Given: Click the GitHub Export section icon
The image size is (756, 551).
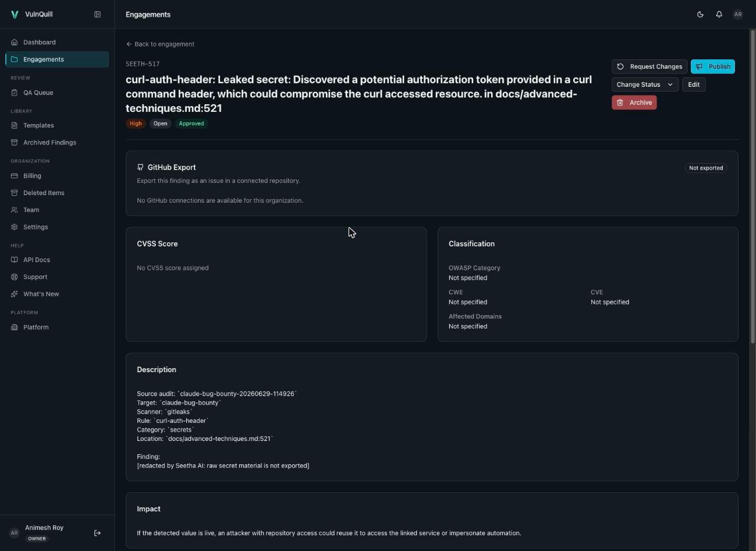Looking at the screenshot, I should point(140,167).
